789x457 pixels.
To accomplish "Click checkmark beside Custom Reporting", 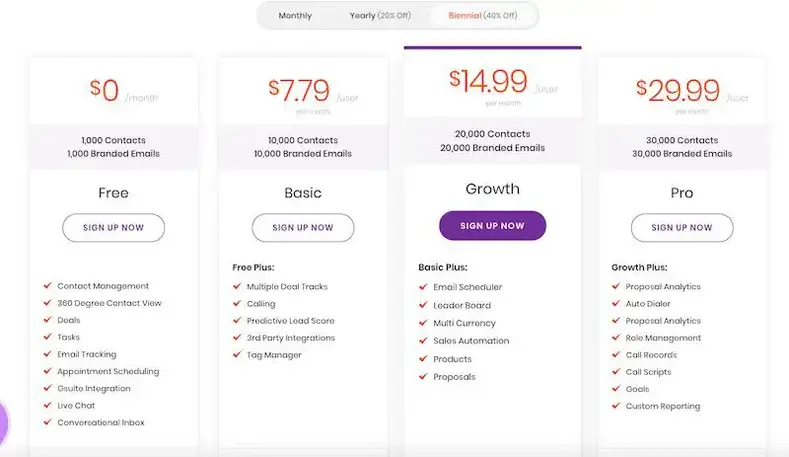I will click(616, 406).
